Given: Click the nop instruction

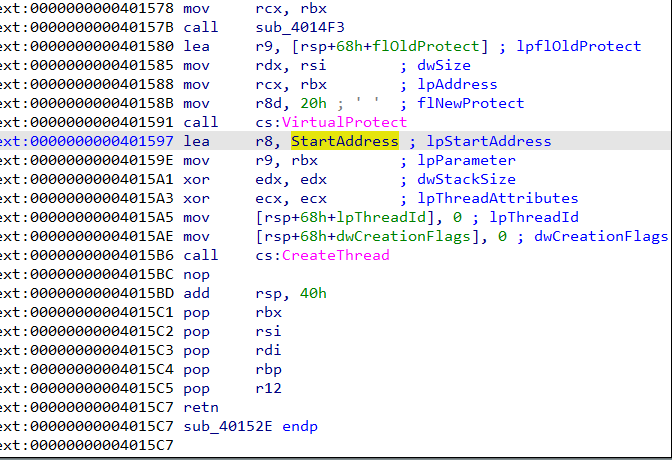Looking at the screenshot, I should [x=196, y=274].
